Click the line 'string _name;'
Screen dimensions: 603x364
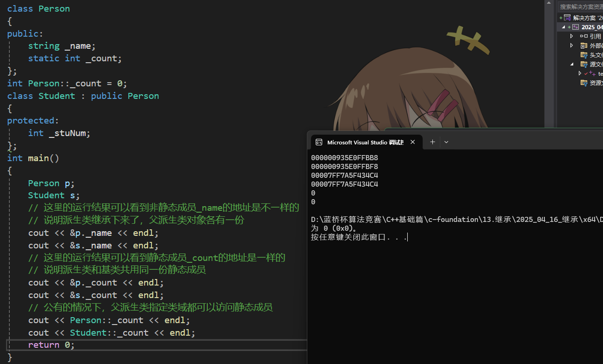61,46
